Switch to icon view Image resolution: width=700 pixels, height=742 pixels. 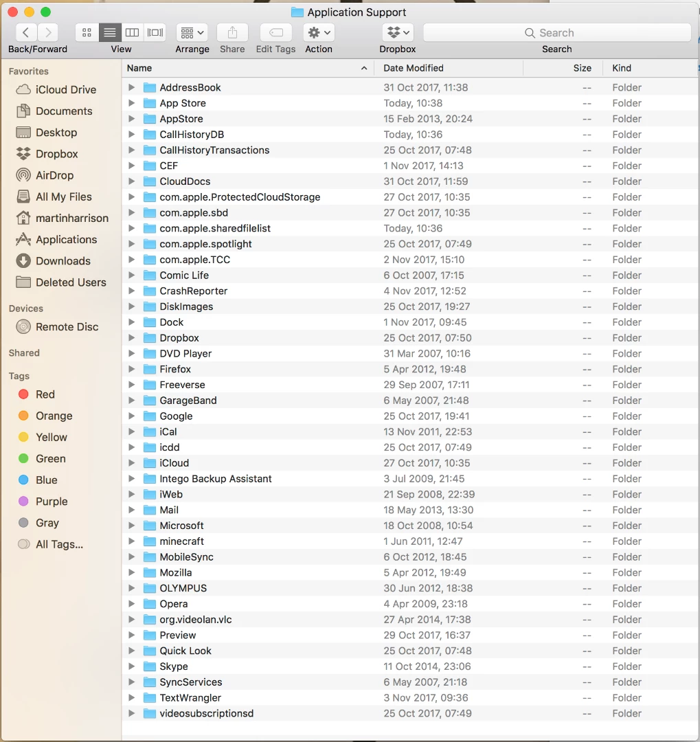click(x=87, y=33)
